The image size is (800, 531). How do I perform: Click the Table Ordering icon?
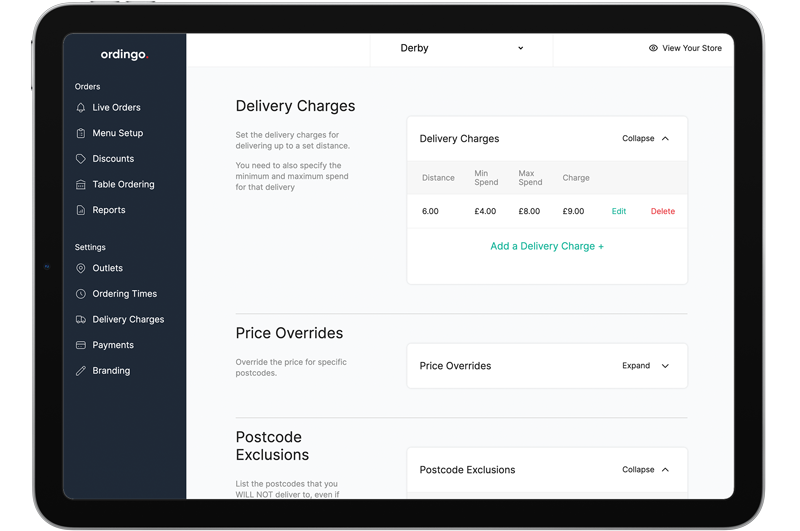point(81,185)
